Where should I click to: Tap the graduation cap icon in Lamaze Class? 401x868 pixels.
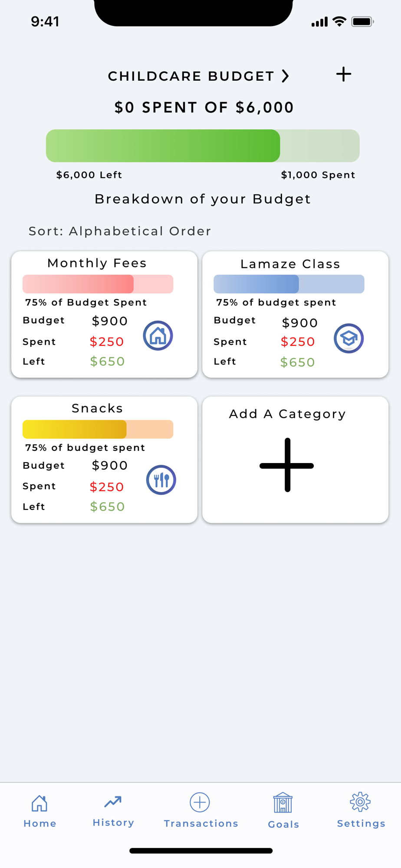coord(348,338)
